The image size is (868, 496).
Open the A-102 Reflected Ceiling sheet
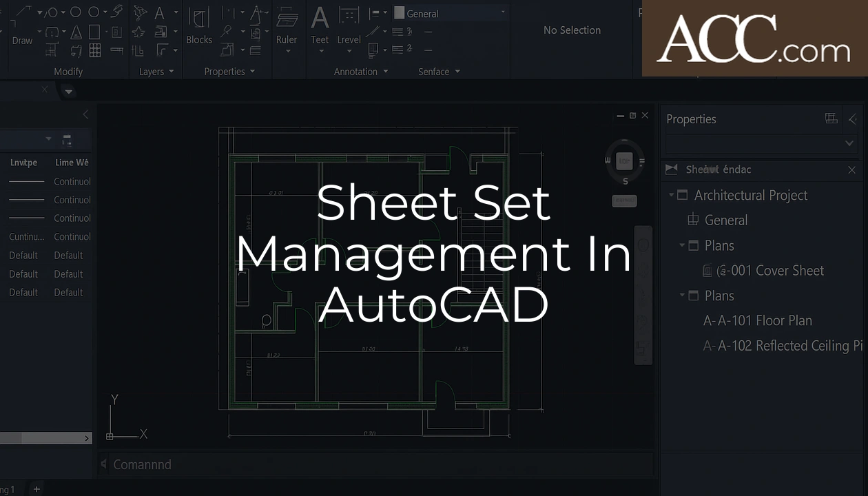[783, 346]
